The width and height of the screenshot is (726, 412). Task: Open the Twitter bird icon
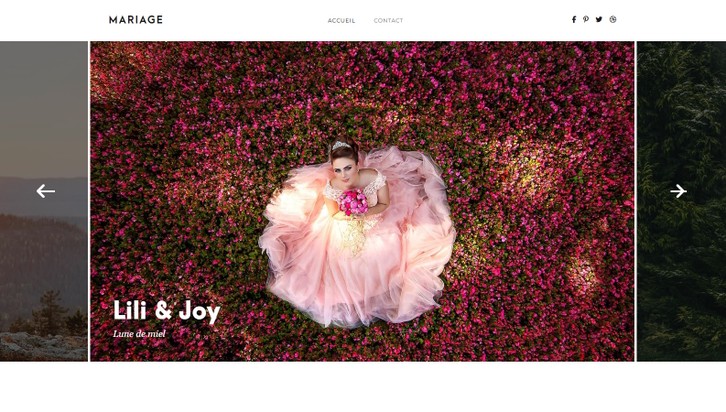pyautogui.click(x=599, y=19)
